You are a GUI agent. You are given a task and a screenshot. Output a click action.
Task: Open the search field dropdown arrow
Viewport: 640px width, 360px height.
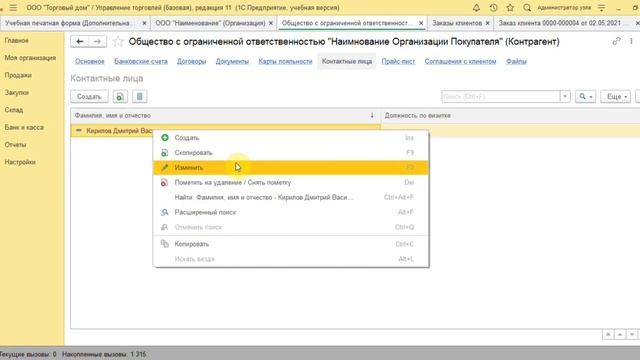pyautogui.click(x=565, y=97)
